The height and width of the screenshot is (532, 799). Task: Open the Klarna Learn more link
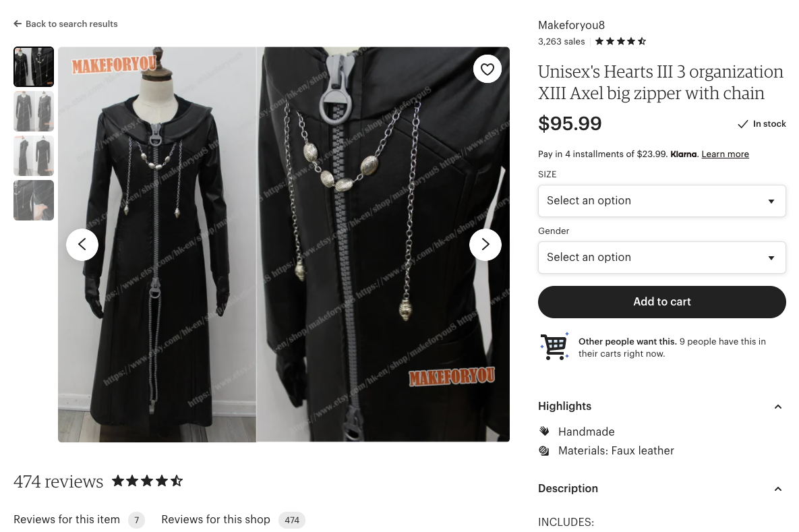(x=725, y=154)
